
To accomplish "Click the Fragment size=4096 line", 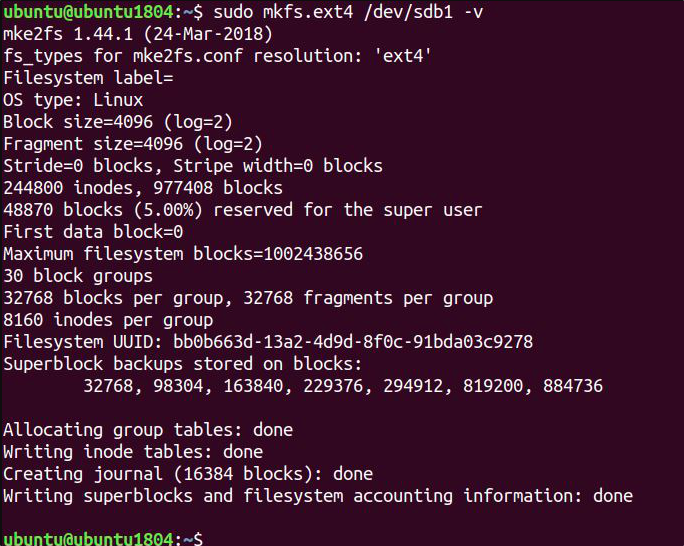I will [x=133, y=144].
